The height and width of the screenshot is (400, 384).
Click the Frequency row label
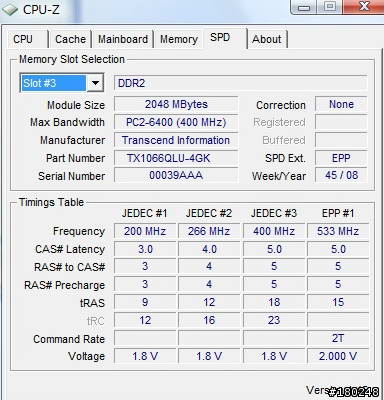[x=79, y=231]
